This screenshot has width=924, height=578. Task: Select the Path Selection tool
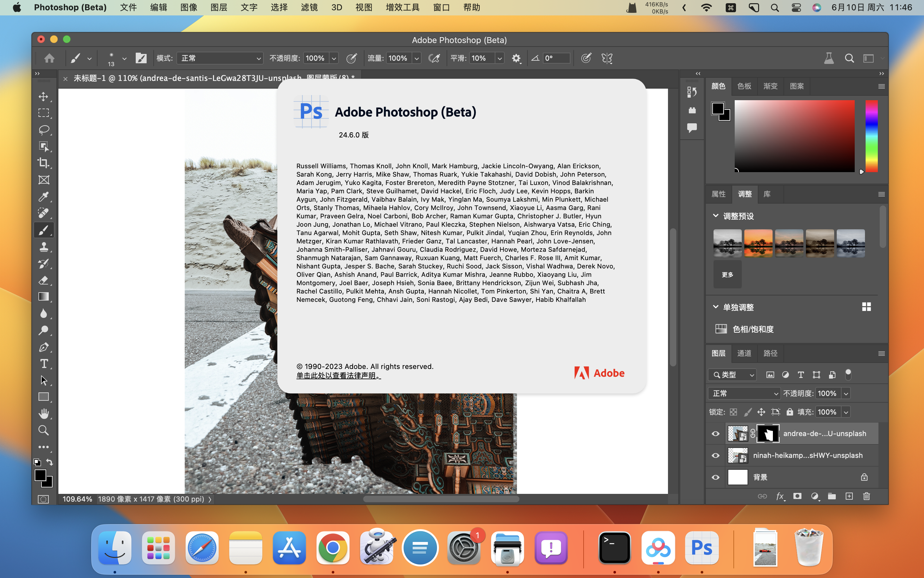[44, 381]
